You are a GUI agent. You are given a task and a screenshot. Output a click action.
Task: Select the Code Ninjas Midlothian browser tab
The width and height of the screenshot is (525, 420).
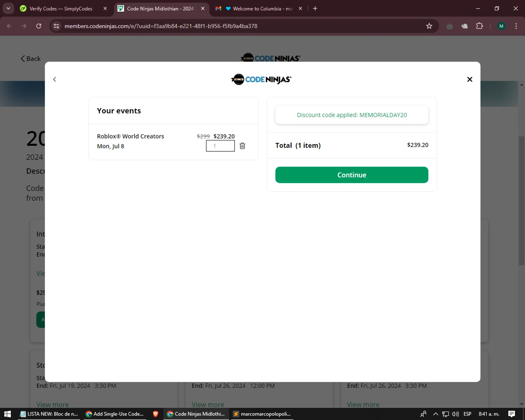click(x=160, y=8)
